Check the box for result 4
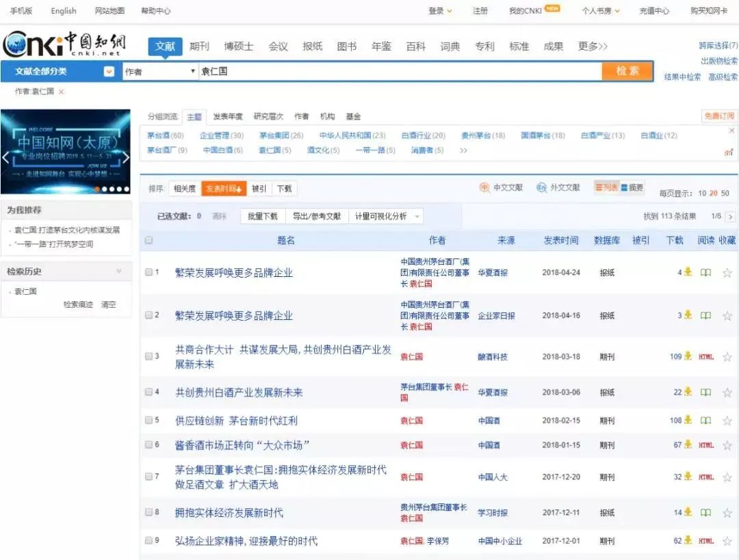This screenshot has height=560, width=739. pos(149,391)
